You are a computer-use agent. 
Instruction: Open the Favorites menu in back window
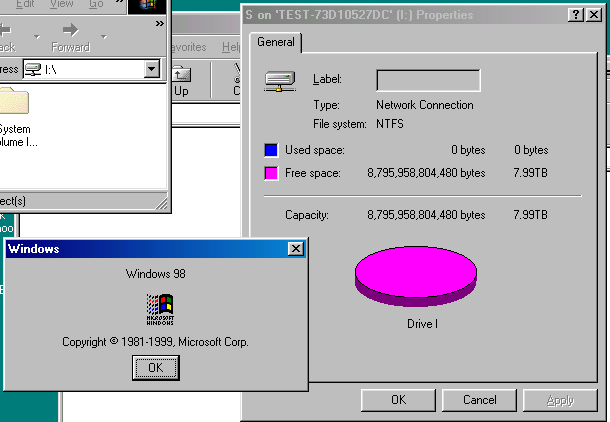pos(189,47)
